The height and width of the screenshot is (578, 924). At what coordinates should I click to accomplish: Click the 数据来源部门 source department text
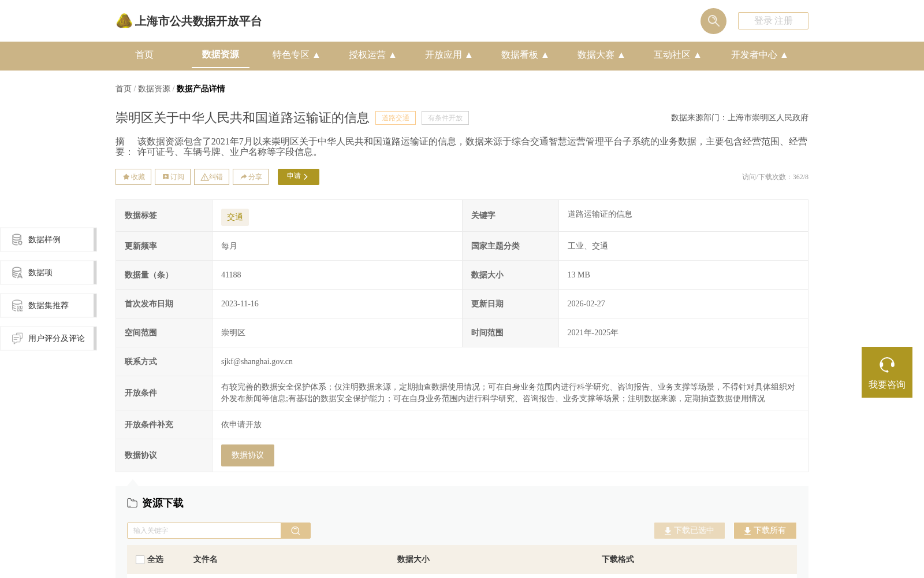click(x=740, y=118)
